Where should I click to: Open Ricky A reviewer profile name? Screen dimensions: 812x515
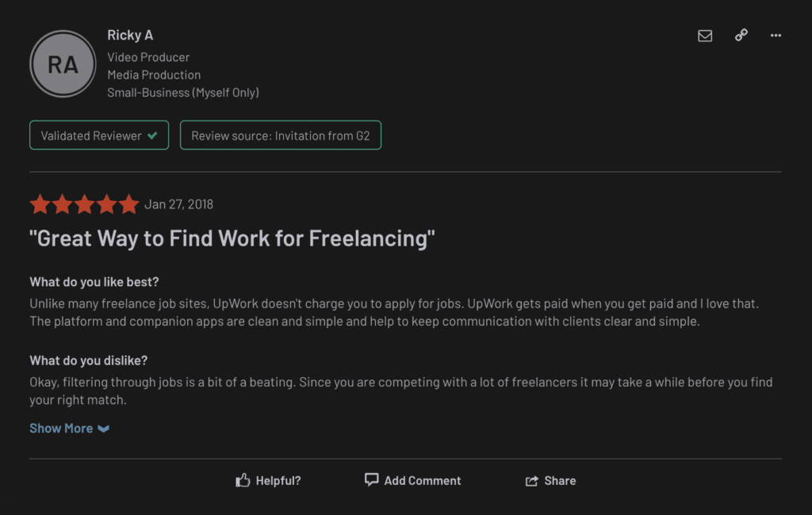(x=130, y=35)
